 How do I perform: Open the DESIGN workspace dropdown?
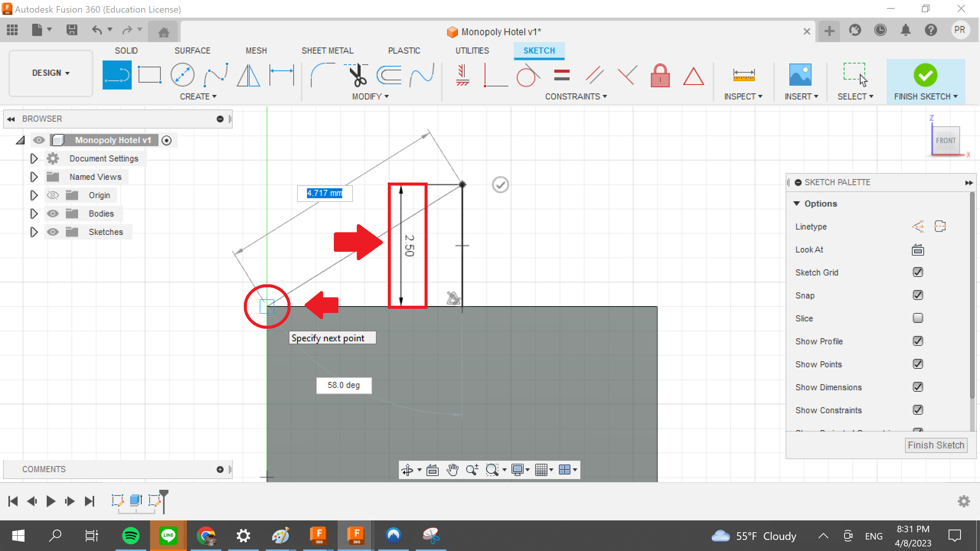(x=51, y=73)
